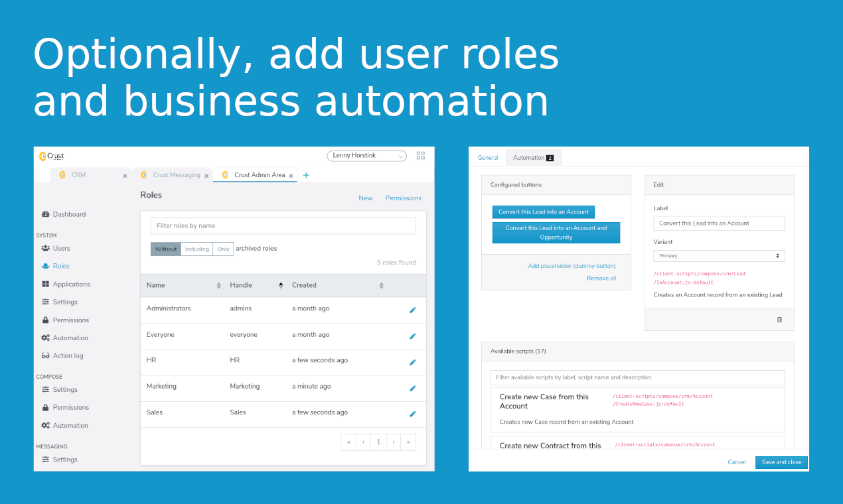Click the Permissions link above roles
843x504 pixels.
tap(404, 198)
